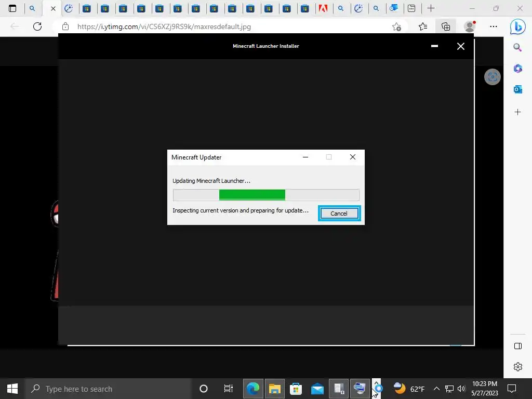Open the Mail app from taskbar

tap(317, 389)
